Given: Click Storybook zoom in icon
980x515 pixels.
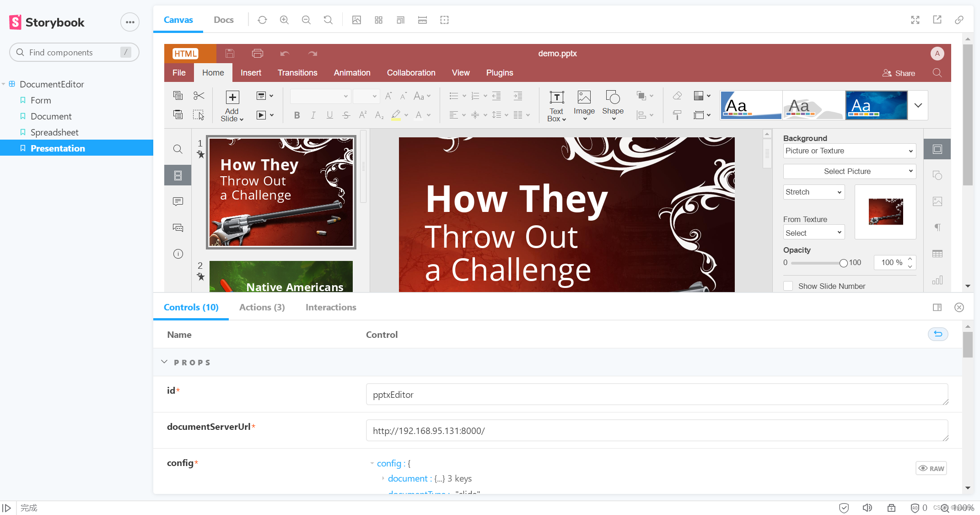Looking at the screenshot, I should [x=284, y=20].
